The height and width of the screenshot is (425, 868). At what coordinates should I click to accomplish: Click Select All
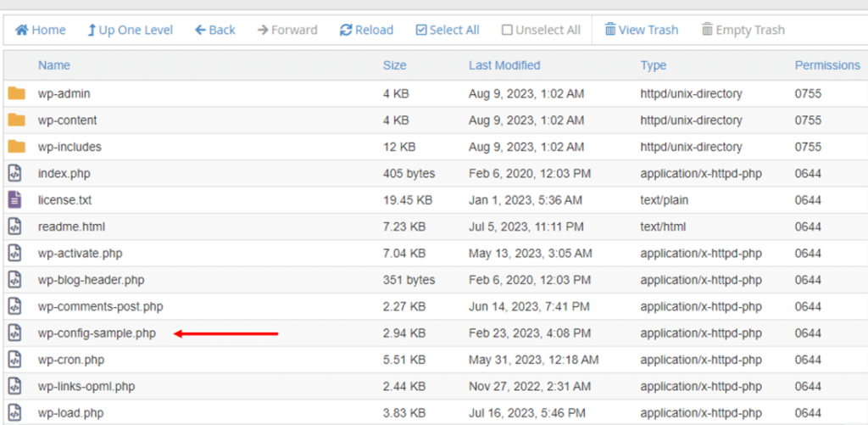coord(448,30)
